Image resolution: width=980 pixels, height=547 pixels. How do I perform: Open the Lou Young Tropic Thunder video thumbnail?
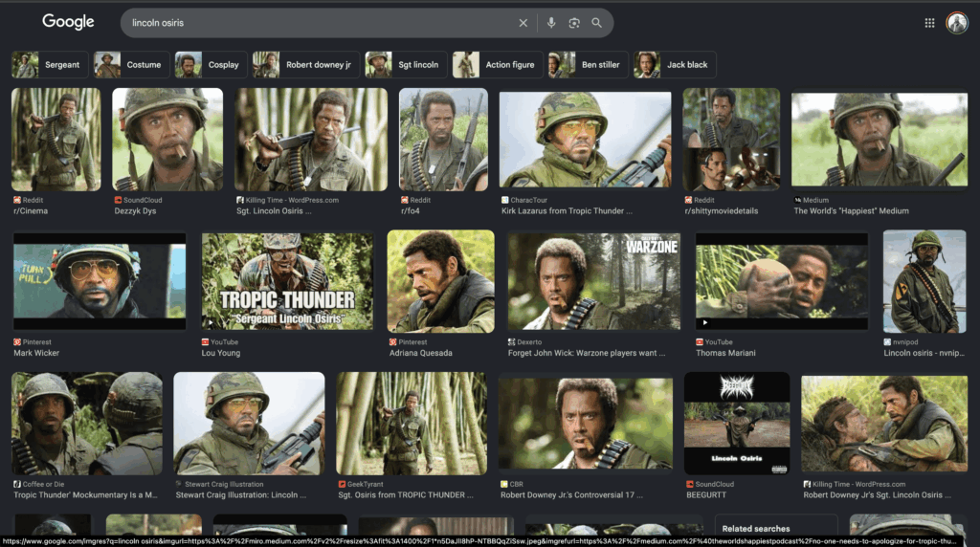click(287, 281)
